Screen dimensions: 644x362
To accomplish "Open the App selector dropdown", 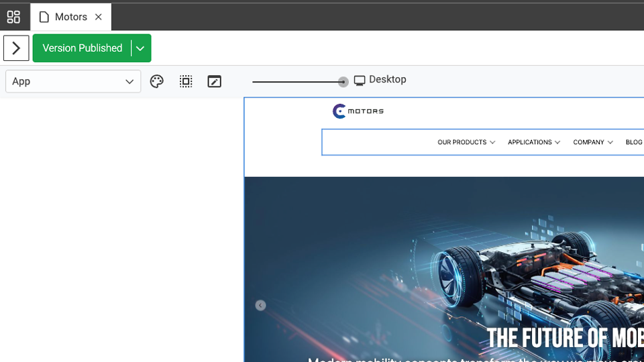I will (73, 81).
